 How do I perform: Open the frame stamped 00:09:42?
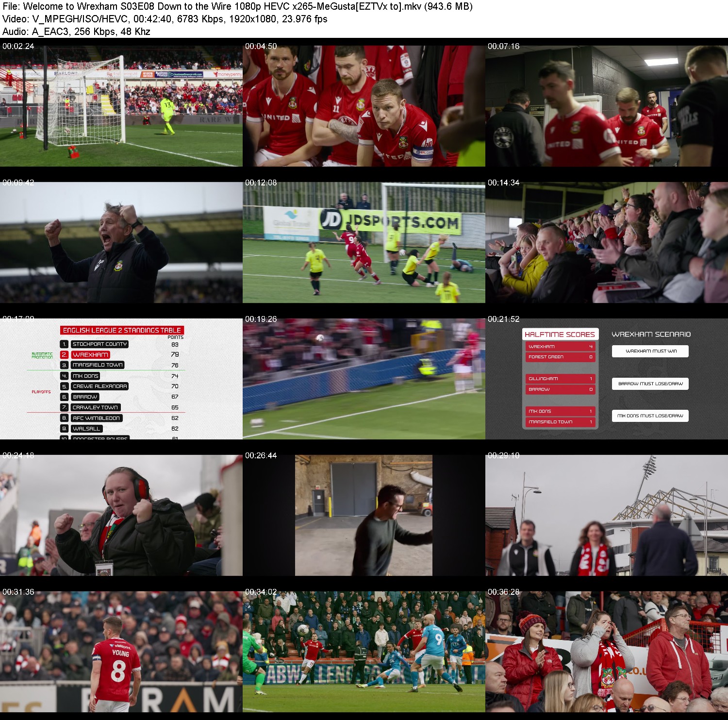(121, 242)
